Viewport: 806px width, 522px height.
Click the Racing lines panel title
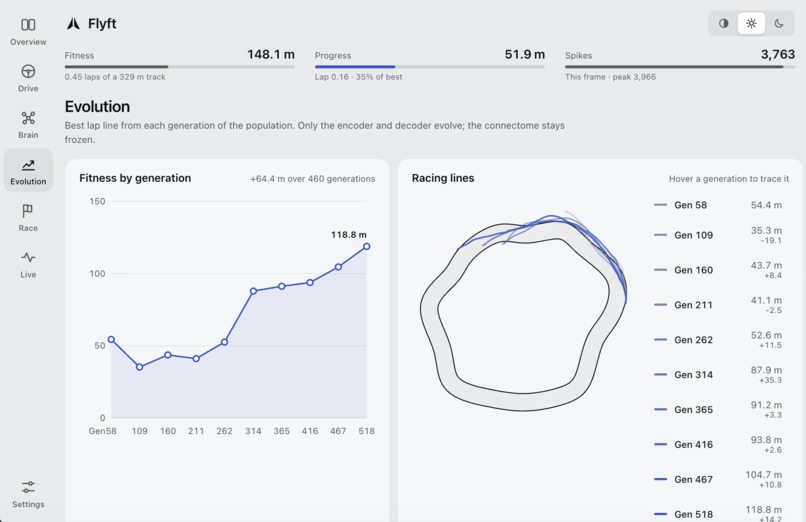tap(443, 178)
